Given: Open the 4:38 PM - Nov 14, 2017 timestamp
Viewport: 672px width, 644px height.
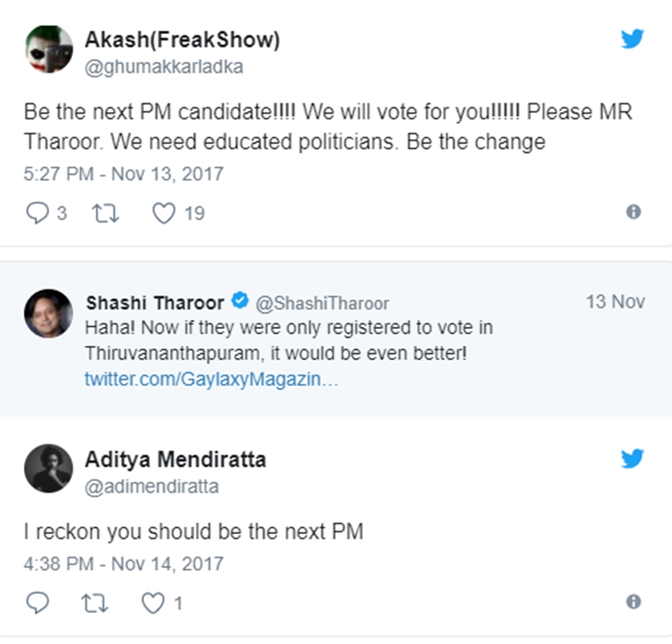Looking at the screenshot, I should [x=124, y=564].
